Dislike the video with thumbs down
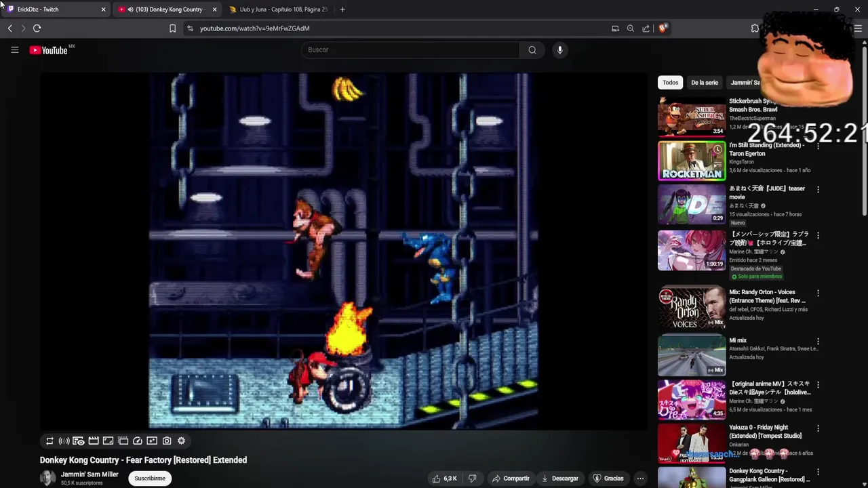Viewport: 868px width, 488px height. click(473, 479)
